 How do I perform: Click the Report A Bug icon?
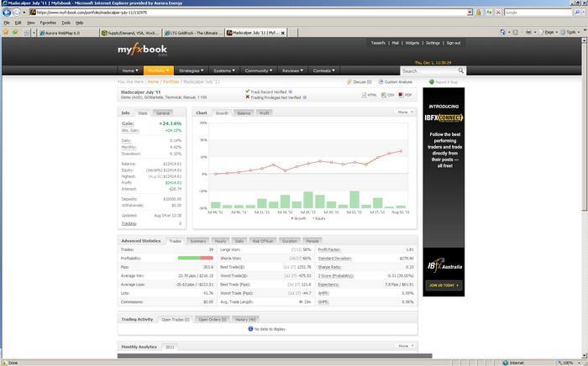[x=432, y=81]
